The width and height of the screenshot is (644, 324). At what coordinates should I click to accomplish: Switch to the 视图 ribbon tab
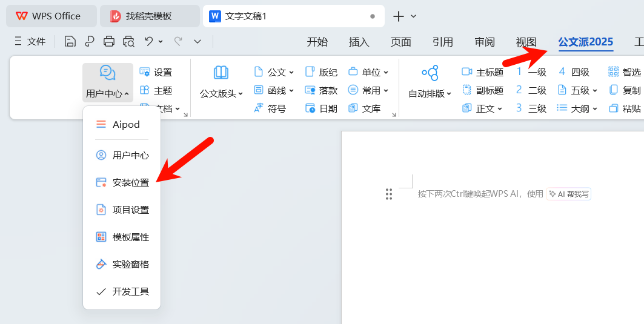pos(526,42)
